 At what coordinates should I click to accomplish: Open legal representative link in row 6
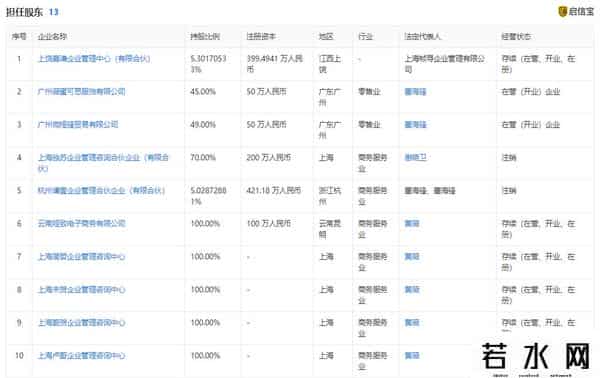tap(412, 223)
